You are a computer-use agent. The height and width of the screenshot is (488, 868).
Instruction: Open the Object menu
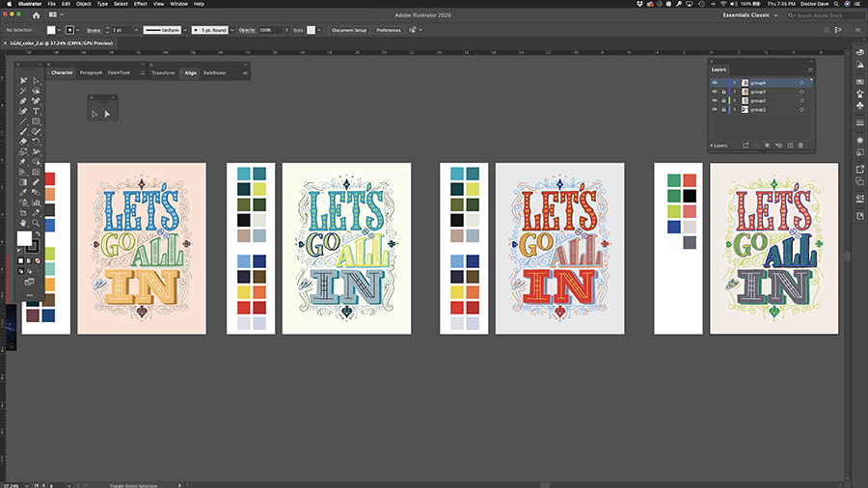[84, 4]
